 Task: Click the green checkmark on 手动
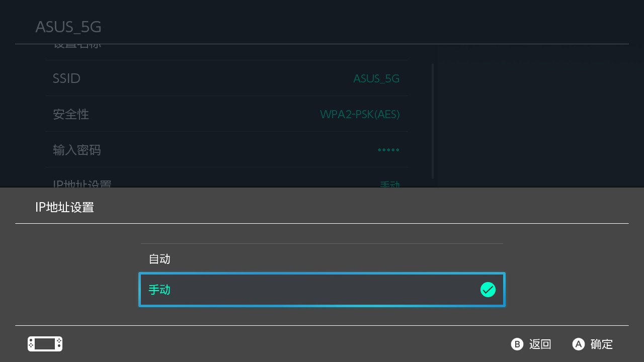488,290
